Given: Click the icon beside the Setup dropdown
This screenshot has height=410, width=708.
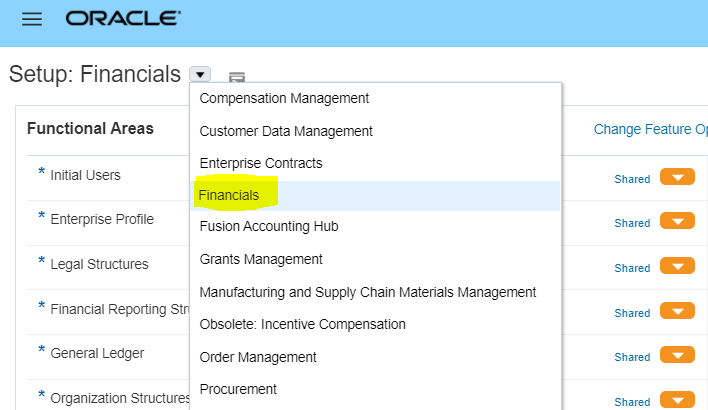Looking at the screenshot, I should tap(237, 77).
